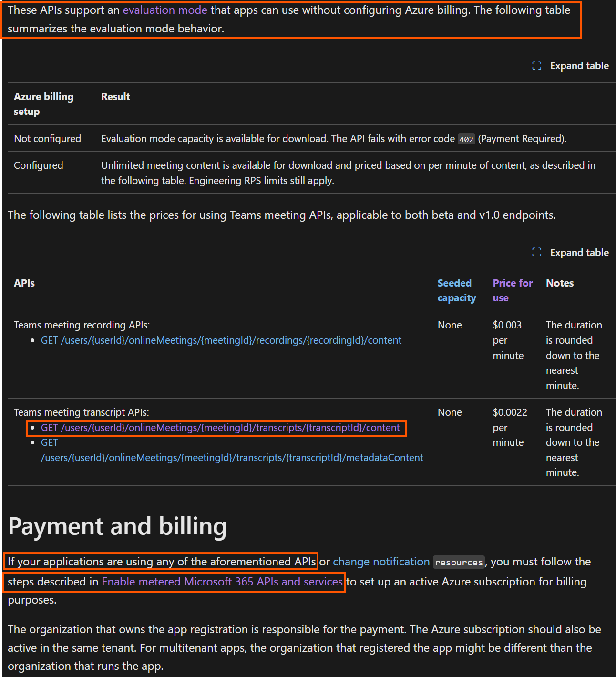Expand the Teams meeting API prices table

[x=570, y=253]
